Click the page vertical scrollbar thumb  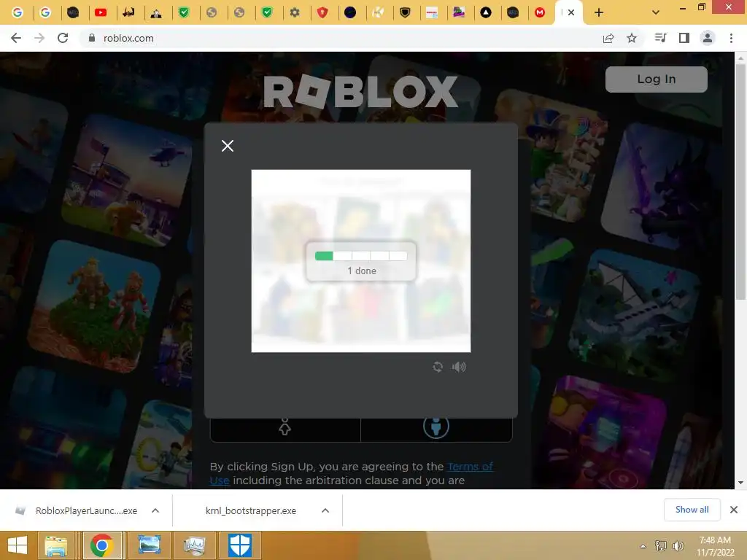pos(740,181)
